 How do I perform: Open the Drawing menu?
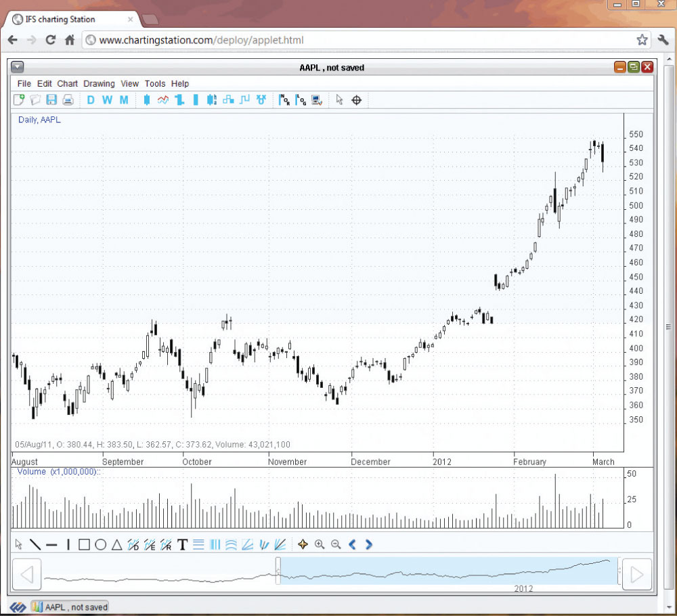tap(99, 84)
